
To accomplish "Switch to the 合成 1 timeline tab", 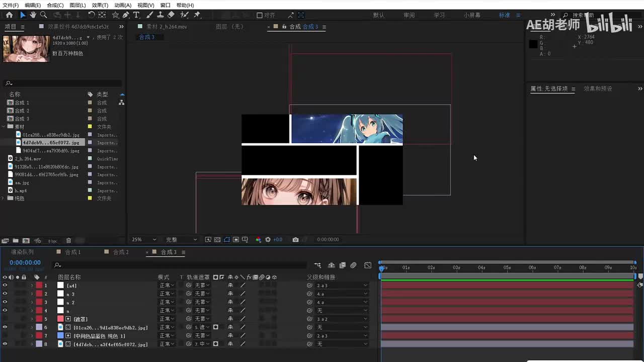I will 73,252.
